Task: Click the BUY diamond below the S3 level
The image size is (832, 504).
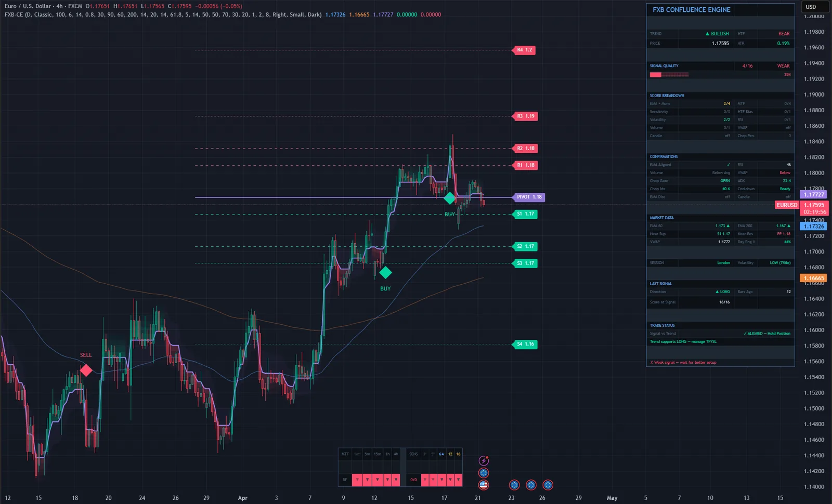Action: coord(385,272)
